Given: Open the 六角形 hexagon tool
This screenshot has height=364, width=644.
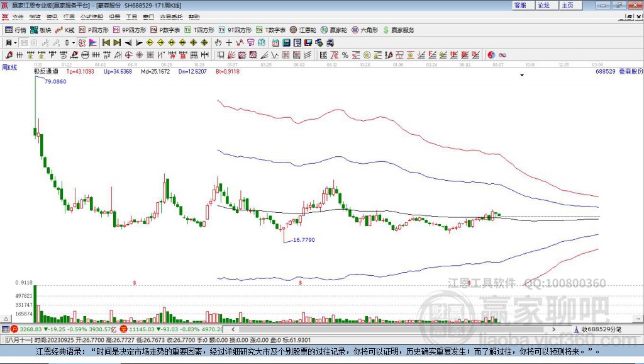Looking at the screenshot, I should [x=365, y=30].
